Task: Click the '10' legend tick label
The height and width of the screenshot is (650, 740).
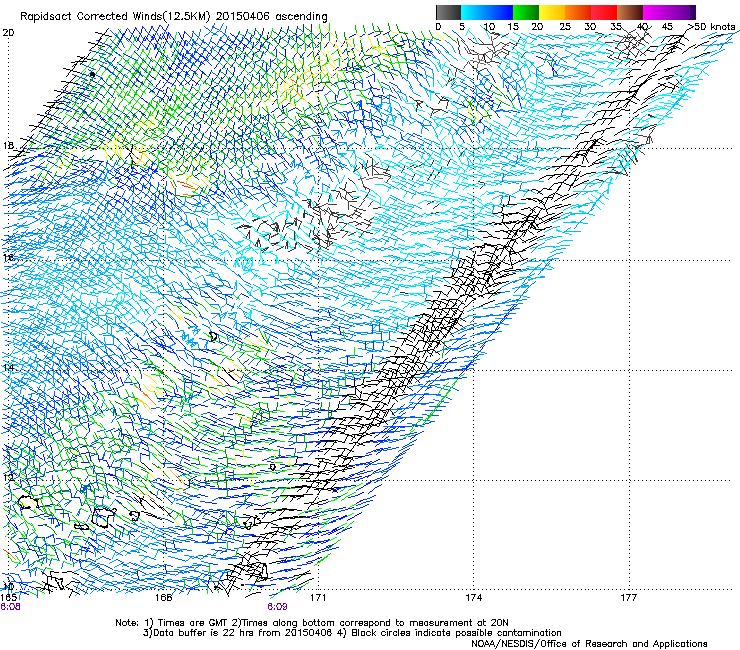Action: click(x=489, y=26)
